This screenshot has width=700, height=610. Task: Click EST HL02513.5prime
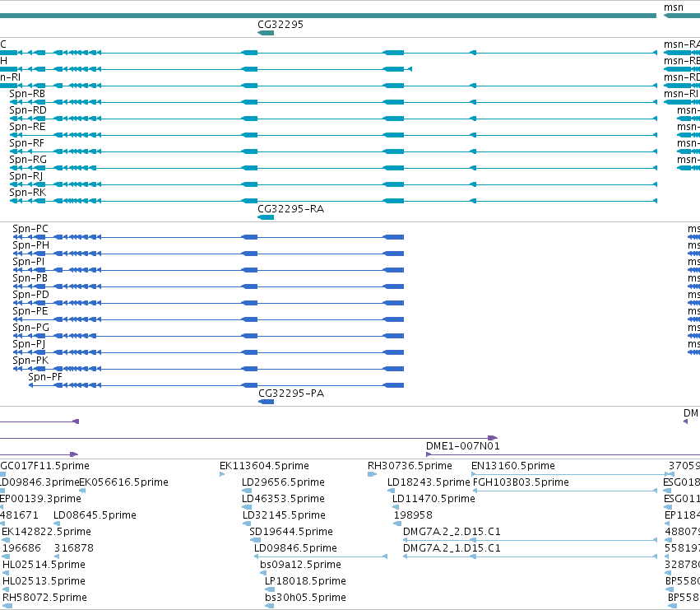click(44, 581)
